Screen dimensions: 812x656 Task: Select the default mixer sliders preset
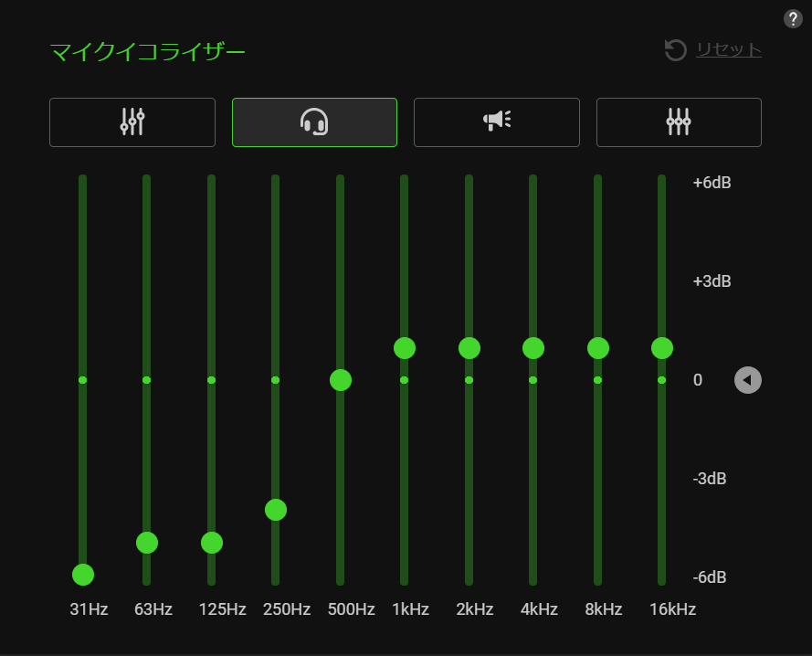pos(132,122)
